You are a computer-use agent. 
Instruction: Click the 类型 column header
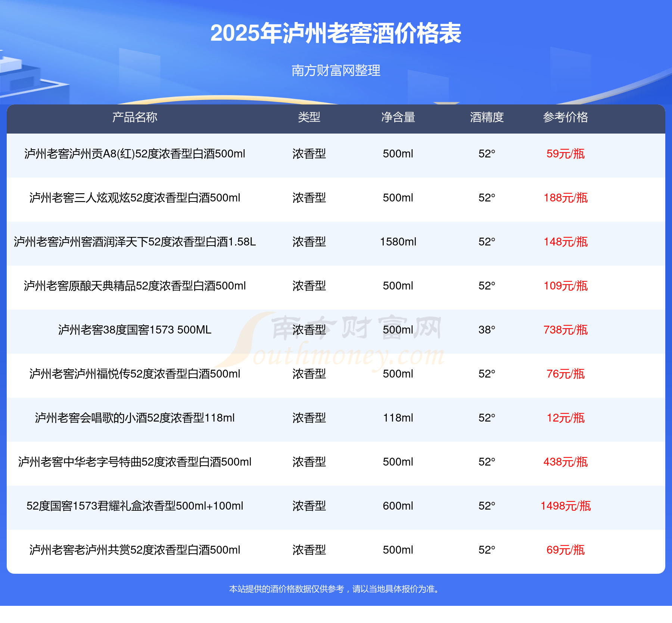click(x=309, y=117)
